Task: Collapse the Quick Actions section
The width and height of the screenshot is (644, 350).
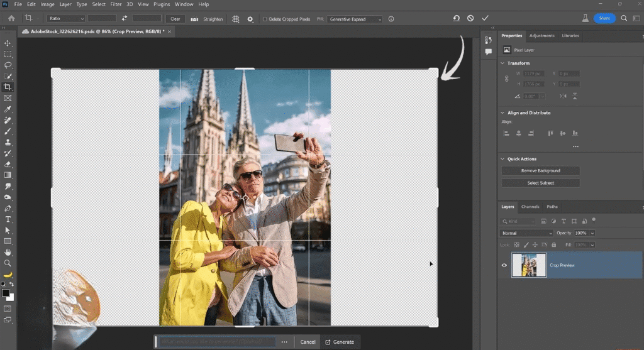Action: [x=502, y=159]
